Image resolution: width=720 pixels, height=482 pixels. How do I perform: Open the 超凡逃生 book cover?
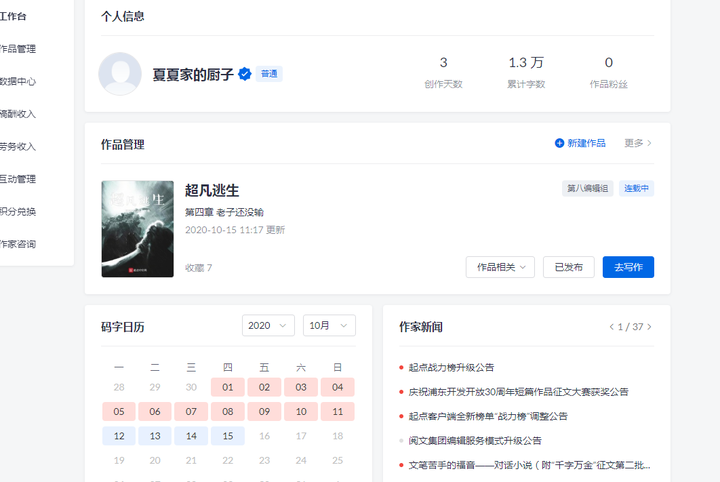pos(138,229)
